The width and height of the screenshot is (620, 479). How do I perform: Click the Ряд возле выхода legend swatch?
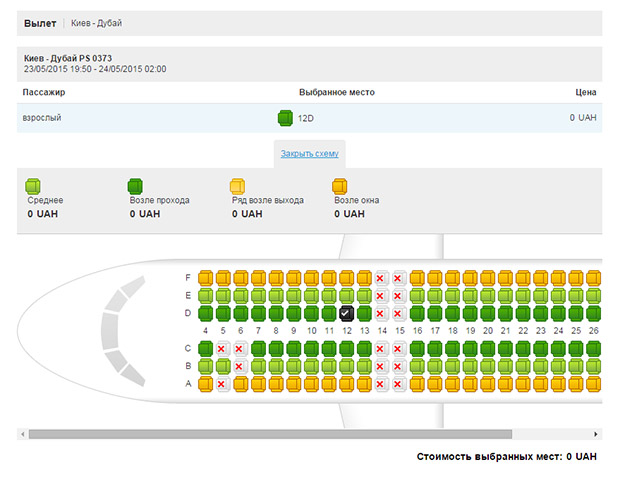coord(237,186)
